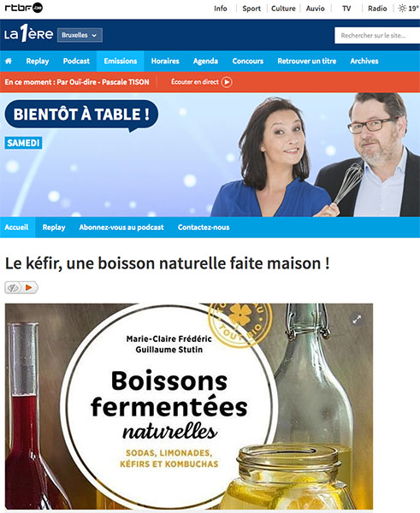
Task: Open the Emissions menu tab
Action: 120,61
